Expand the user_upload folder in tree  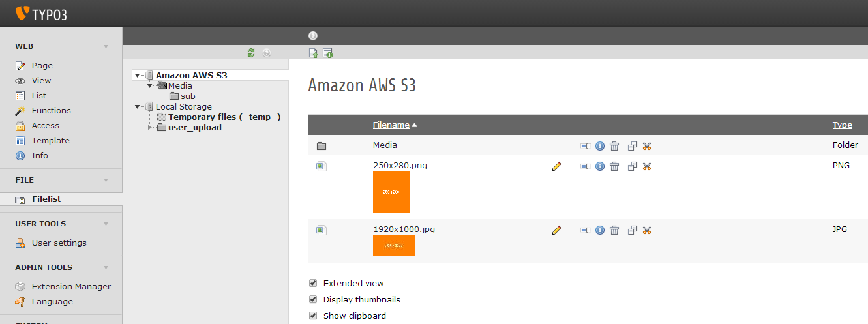point(149,128)
